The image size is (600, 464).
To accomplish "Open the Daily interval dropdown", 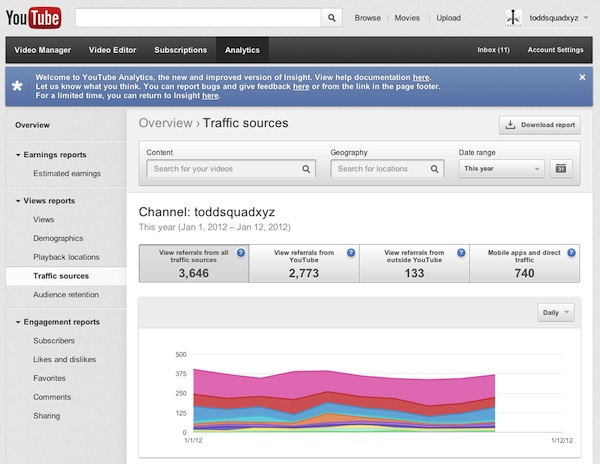I will pos(556,313).
